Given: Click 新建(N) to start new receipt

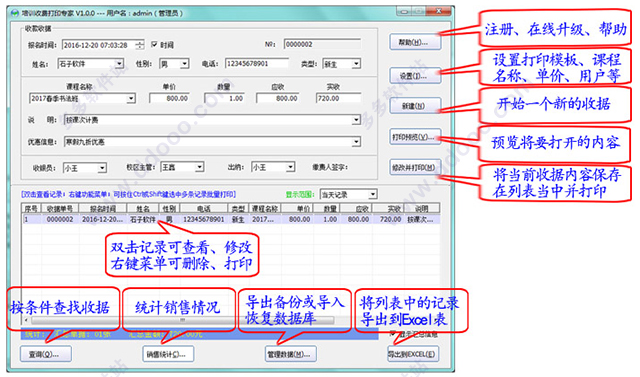Looking at the screenshot, I should pyautogui.click(x=415, y=106).
